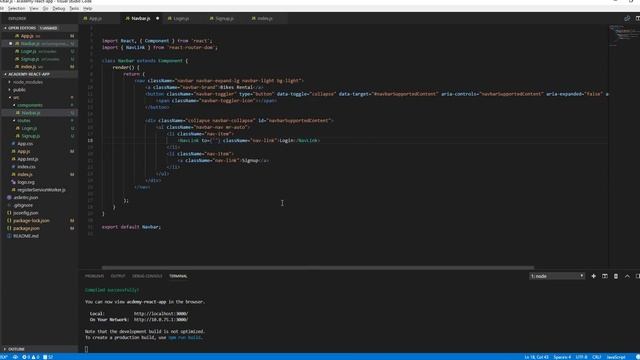The width and height of the screenshot is (640, 360).
Task: Click the Ln 18, Col 43 status item
Action: point(536,357)
